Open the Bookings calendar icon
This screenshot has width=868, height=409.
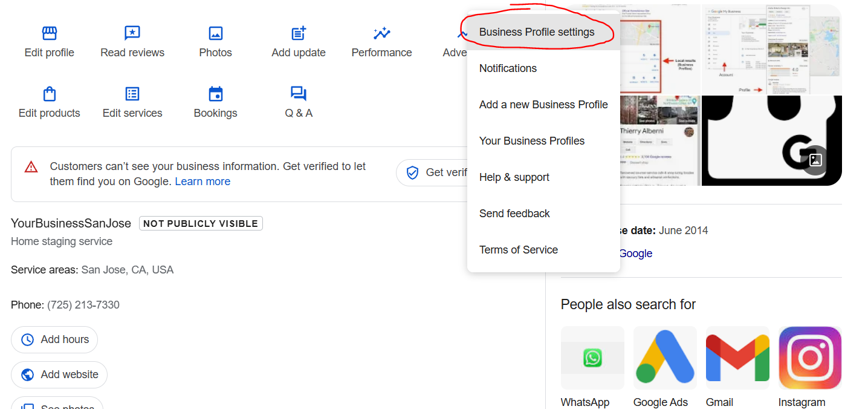pyautogui.click(x=215, y=94)
